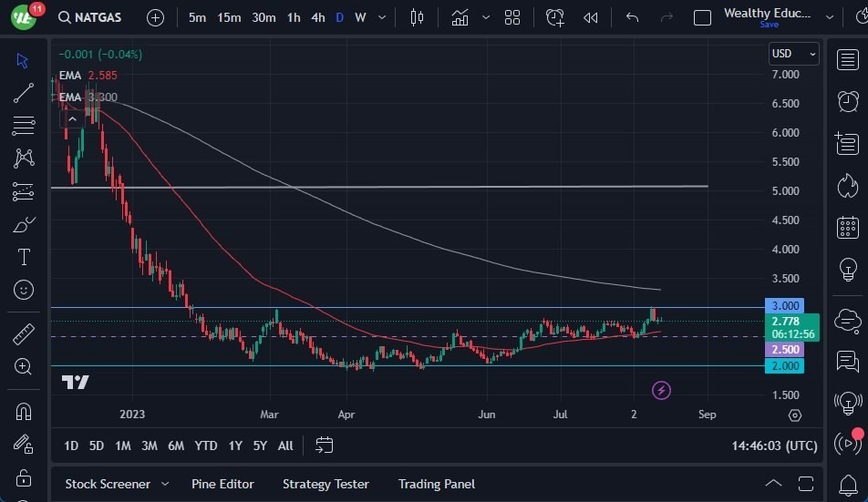Open the Fibonacci retracement tool
868x502 pixels.
[x=24, y=126]
